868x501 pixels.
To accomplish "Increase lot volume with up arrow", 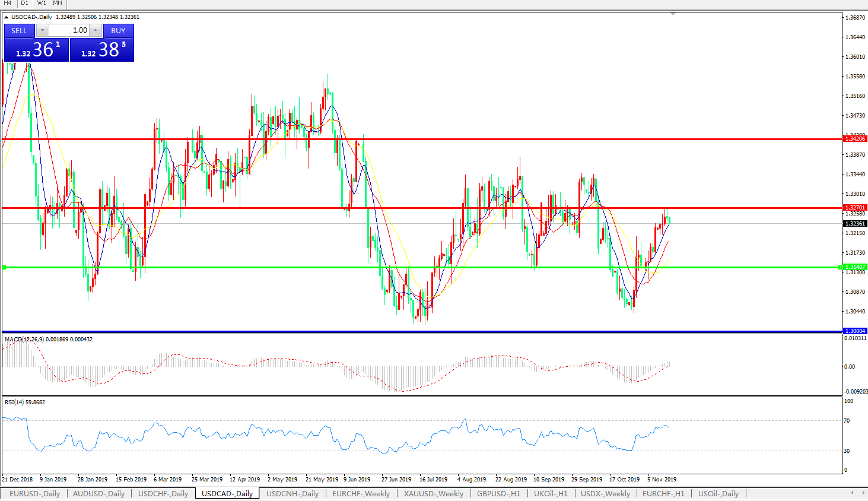I will (x=96, y=30).
